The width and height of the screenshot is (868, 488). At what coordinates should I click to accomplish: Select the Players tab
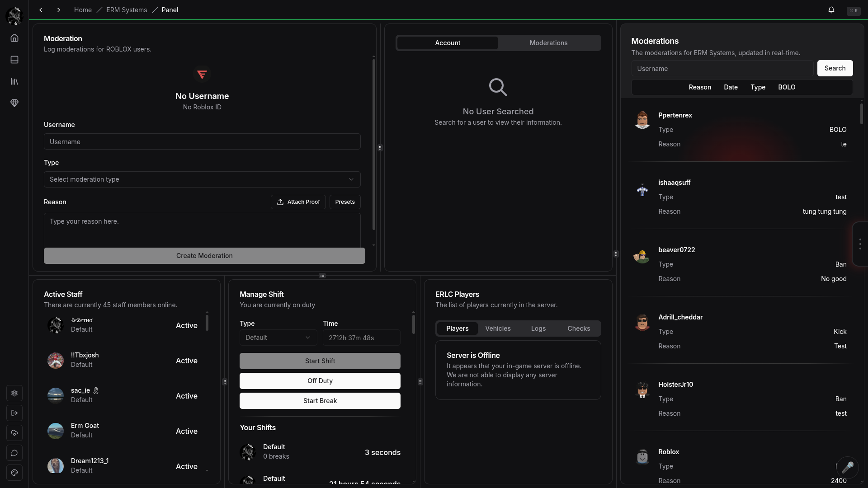point(457,328)
